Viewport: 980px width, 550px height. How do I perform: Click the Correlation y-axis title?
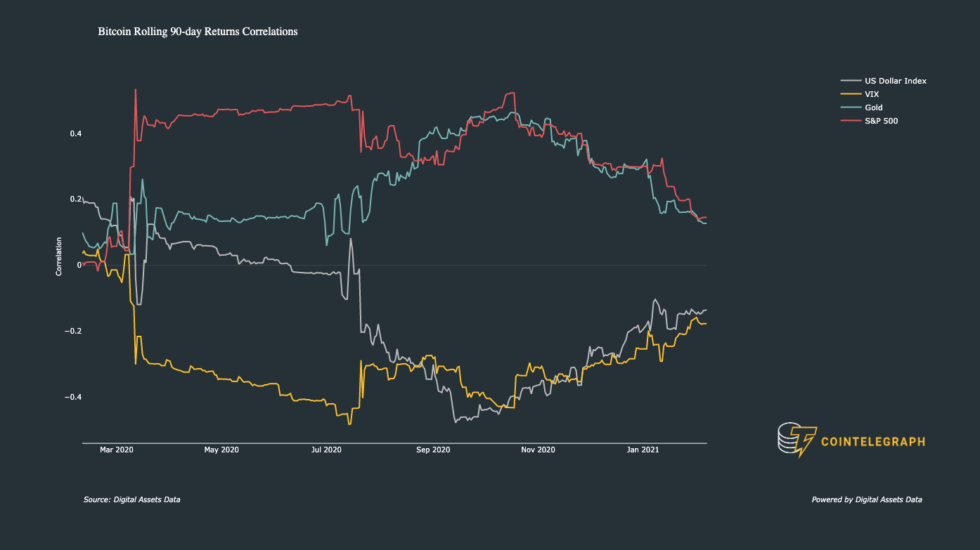pyautogui.click(x=59, y=256)
